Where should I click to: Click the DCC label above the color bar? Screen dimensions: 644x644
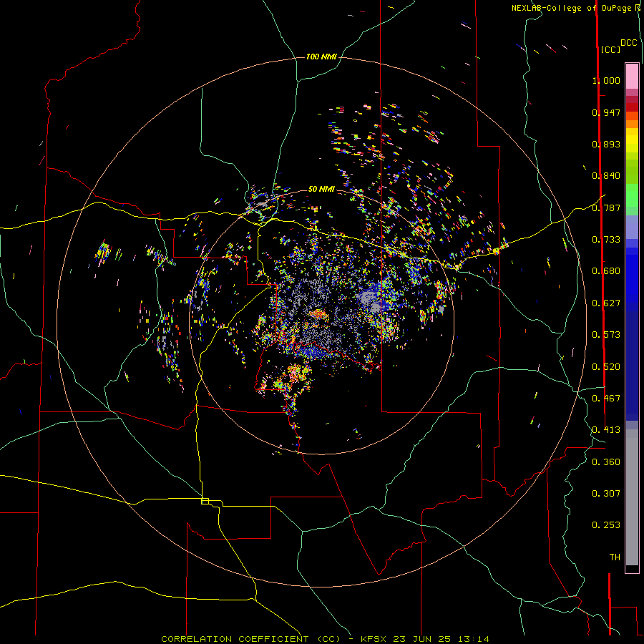pos(629,43)
